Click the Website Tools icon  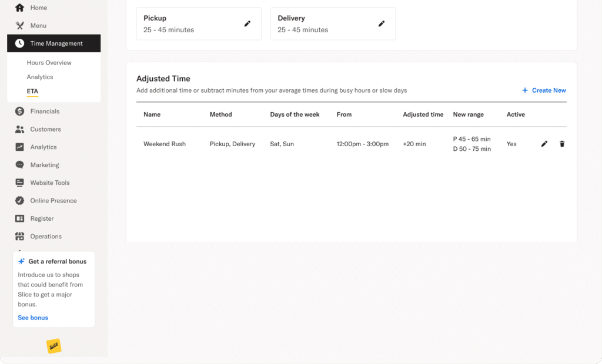point(19,183)
